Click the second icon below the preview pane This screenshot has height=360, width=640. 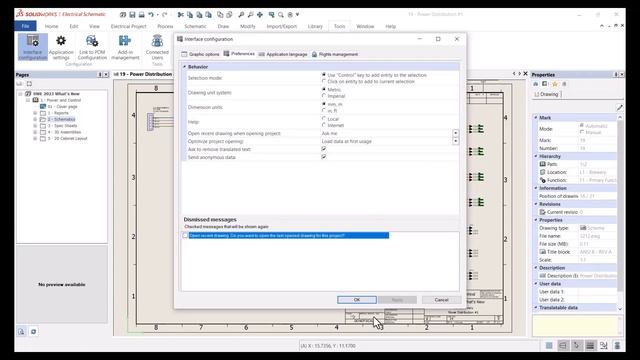33,331
